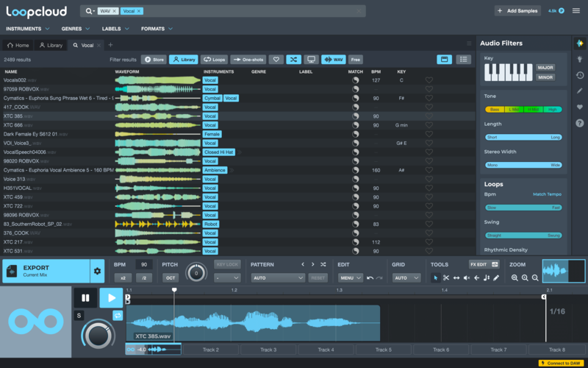588x368 pixels.
Task: Open the key lock note dropdown
Action: [227, 278]
